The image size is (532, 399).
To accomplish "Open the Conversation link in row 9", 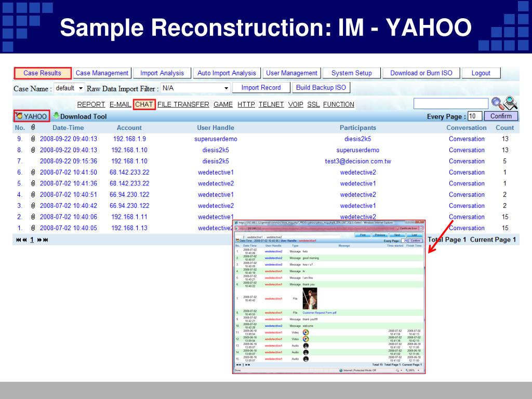I will click(467, 139).
